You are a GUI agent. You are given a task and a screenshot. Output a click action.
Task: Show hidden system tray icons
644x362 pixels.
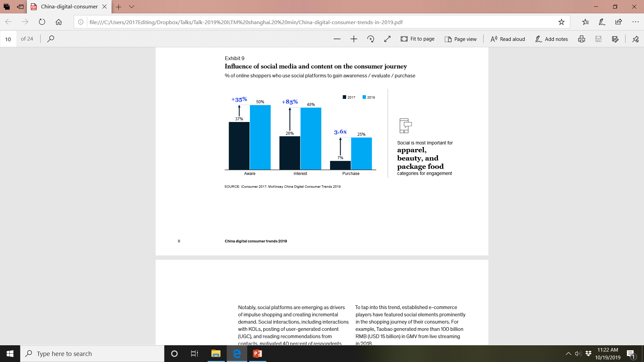coord(568,354)
